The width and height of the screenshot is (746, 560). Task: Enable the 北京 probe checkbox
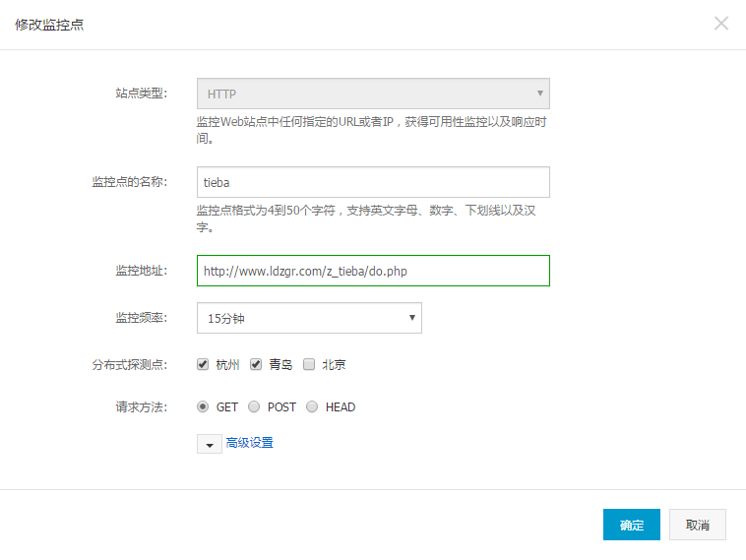pyautogui.click(x=309, y=364)
